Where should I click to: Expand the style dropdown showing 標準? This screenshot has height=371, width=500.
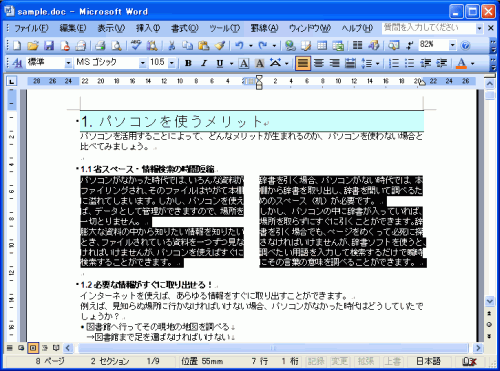click(68, 63)
